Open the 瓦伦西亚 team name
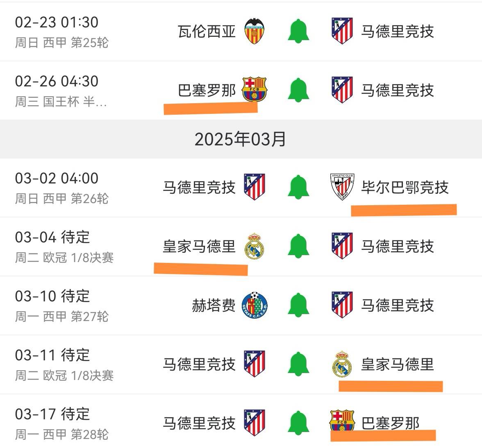The image size is (482, 448). 207,31
